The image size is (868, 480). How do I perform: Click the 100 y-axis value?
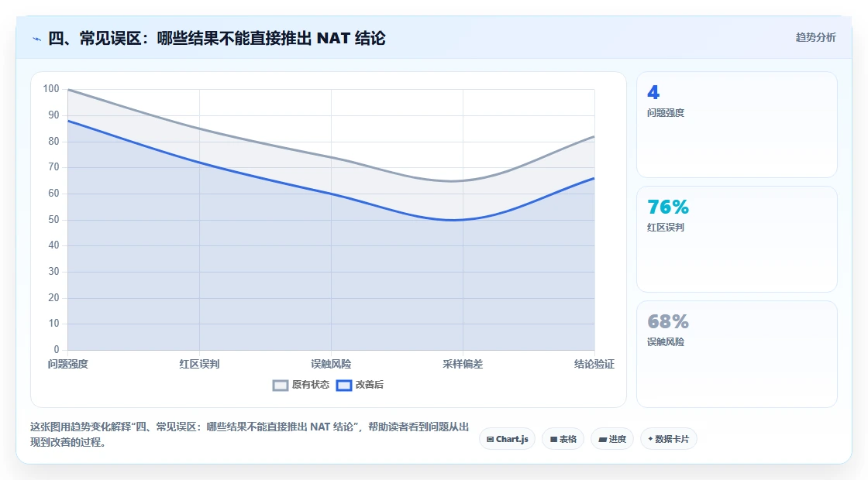51,89
